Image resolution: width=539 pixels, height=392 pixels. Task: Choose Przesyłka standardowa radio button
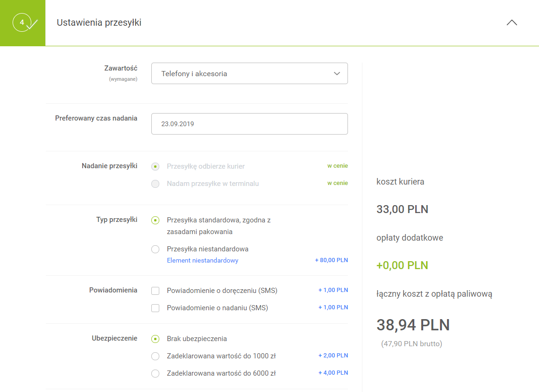(156, 221)
